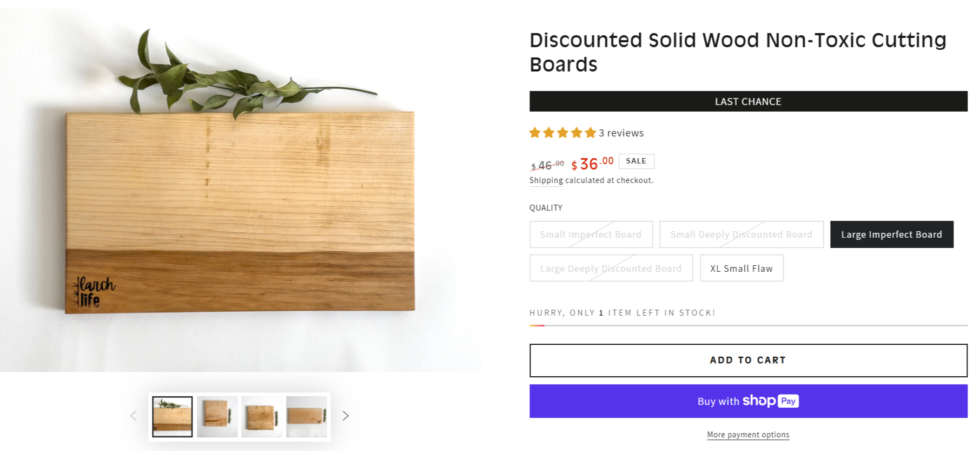Open the More payment options link
This screenshot has width=980, height=451.
pos(748,435)
